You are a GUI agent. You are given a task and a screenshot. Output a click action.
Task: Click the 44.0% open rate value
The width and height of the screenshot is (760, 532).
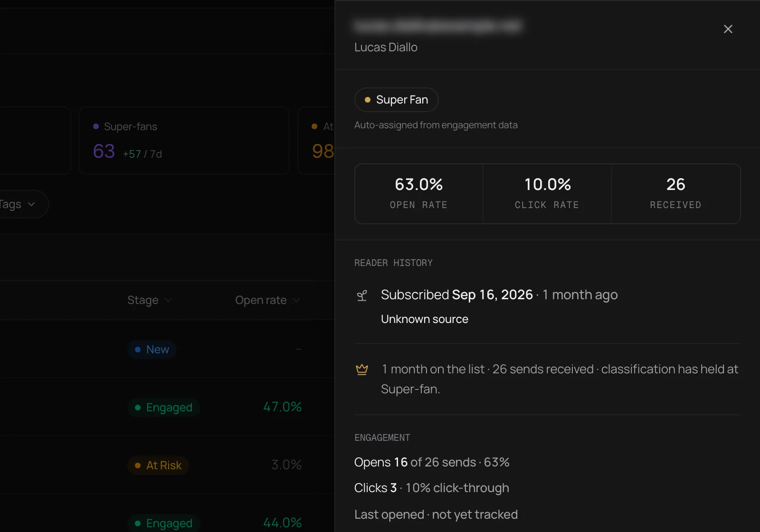283,523
